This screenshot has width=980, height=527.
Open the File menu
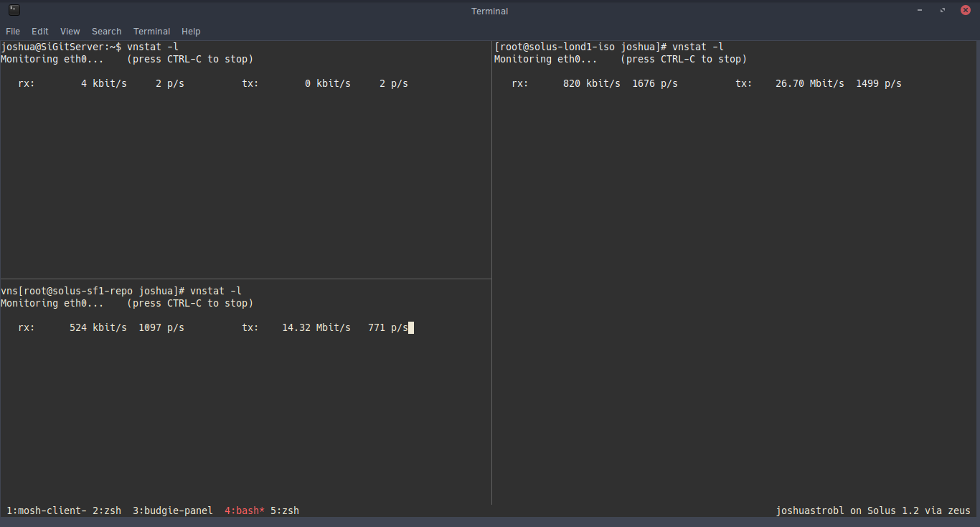(x=13, y=32)
